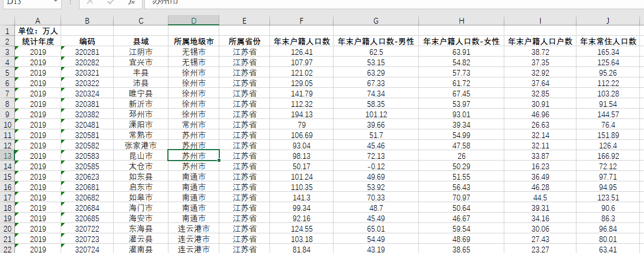644x253 pixels.
Task: Click the value 101.12
Action: coord(376,114)
